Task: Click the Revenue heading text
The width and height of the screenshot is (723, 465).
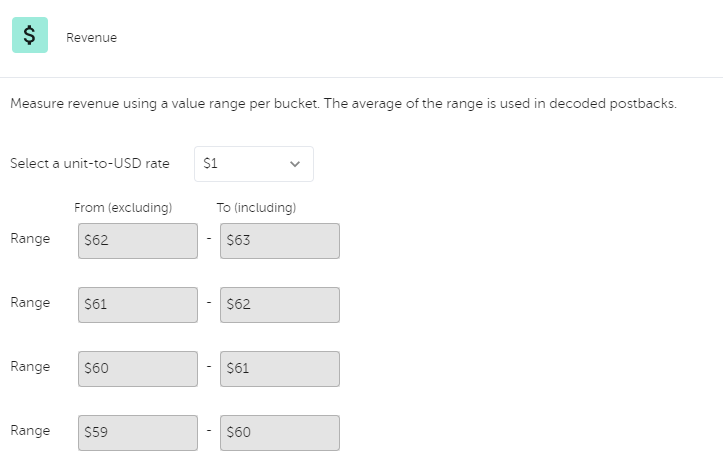Action: point(91,37)
